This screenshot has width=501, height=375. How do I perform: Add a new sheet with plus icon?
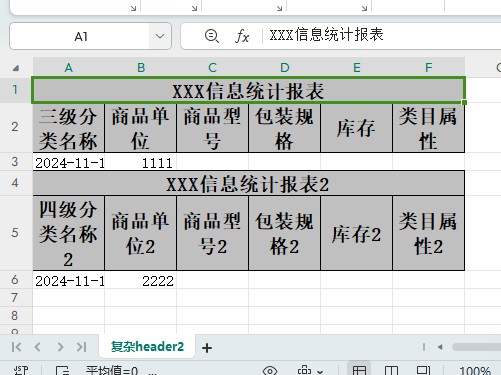207,348
